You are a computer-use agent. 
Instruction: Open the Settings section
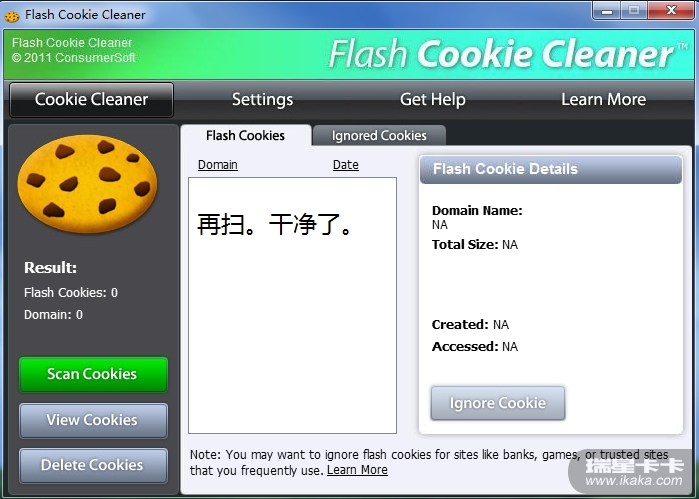[263, 99]
